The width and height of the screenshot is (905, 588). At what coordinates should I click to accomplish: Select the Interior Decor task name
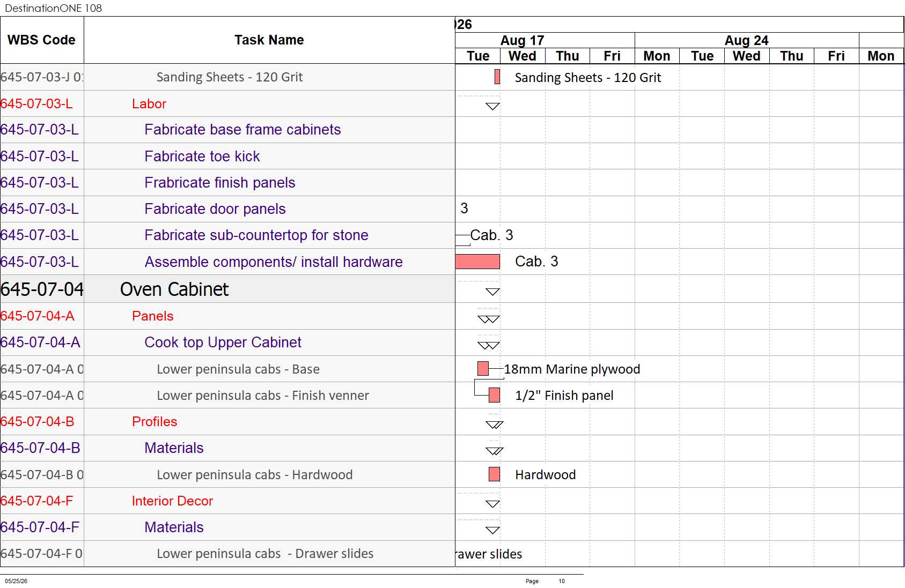click(172, 501)
